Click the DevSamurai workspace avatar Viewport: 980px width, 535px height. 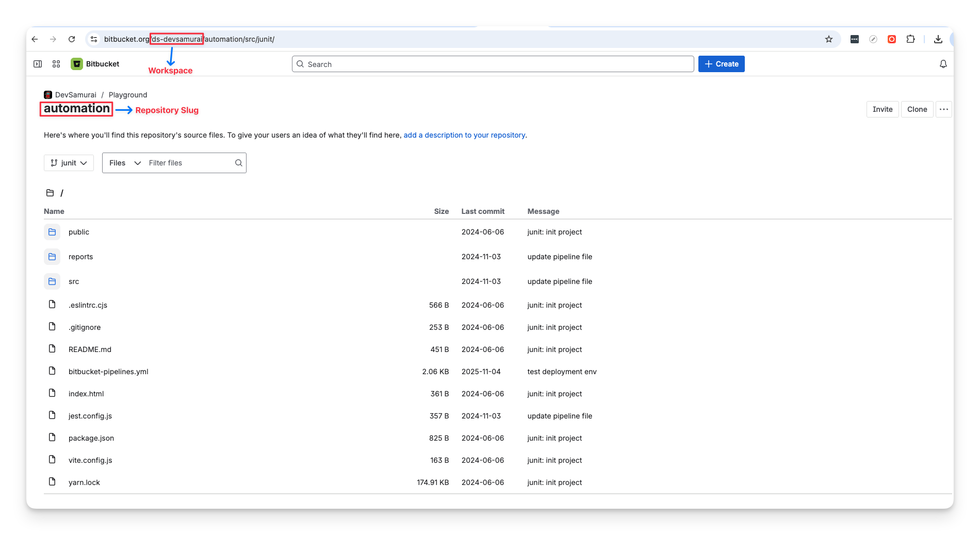click(x=47, y=95)
